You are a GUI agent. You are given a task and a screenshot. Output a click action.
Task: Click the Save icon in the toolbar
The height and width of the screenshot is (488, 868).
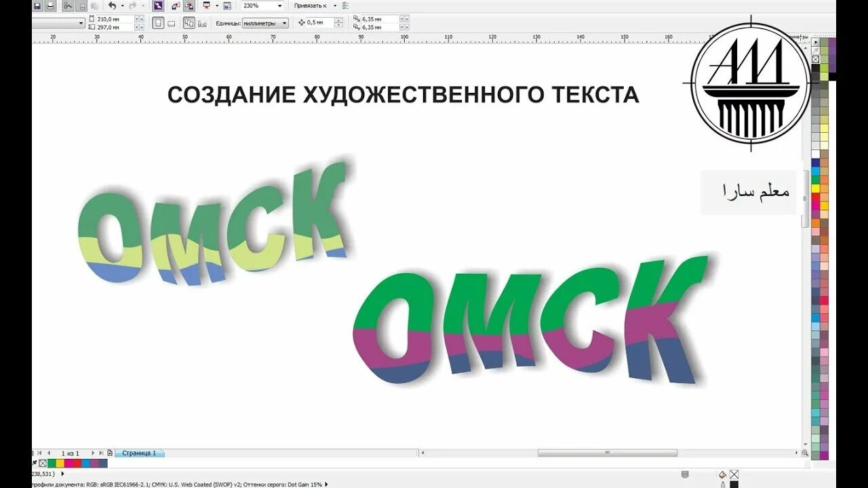coord(37,6)
